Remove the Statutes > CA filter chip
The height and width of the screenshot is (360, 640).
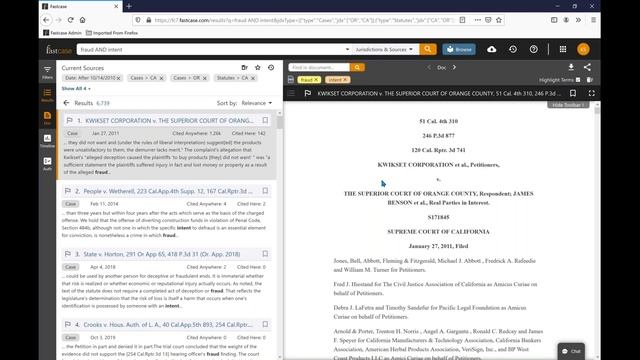(x=253, y=78)
